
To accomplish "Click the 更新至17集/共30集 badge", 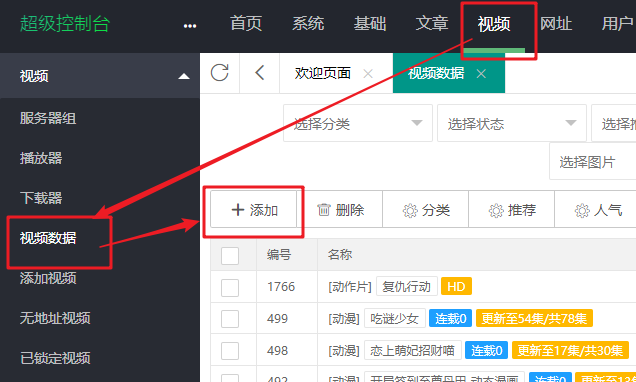I will point(570,350).
